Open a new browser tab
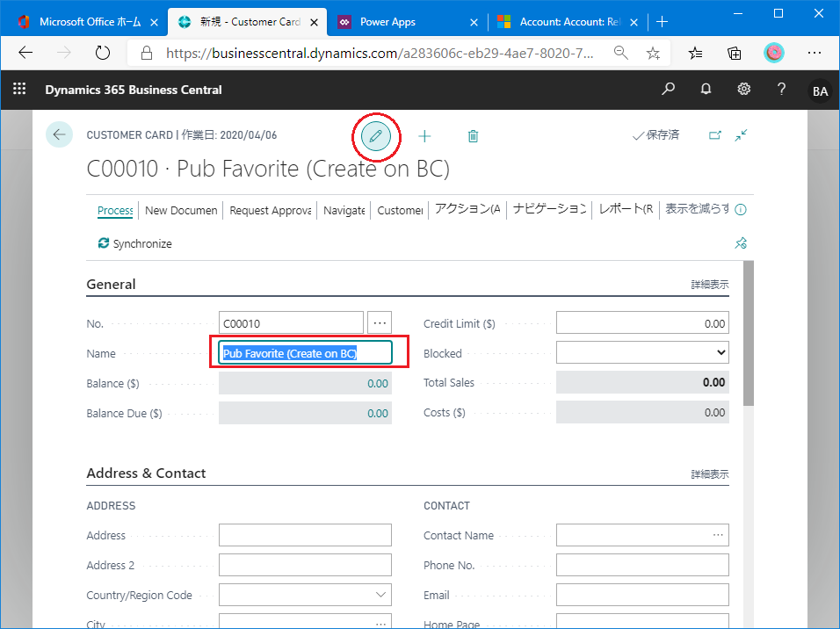Image resolution: width=840 pixels, height=629 pixels. 663,21
